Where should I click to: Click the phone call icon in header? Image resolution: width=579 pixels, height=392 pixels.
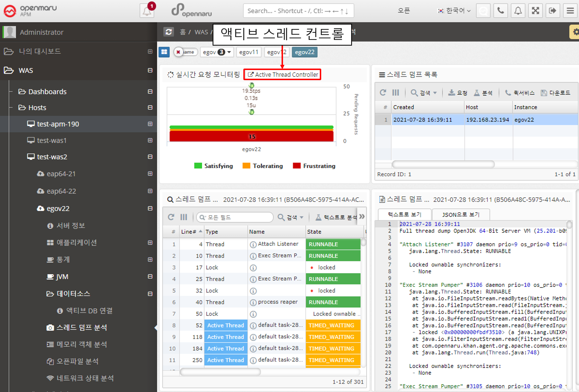click(x=501, y=11)
